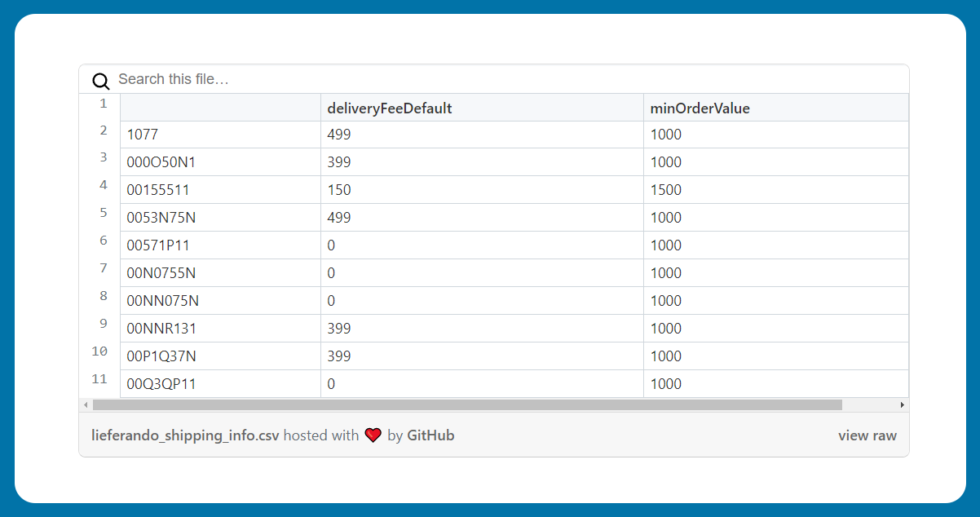Screen dimensions: 980x517
Task: Click the right scrollbar arrow
Action: [x=902, y=404]
